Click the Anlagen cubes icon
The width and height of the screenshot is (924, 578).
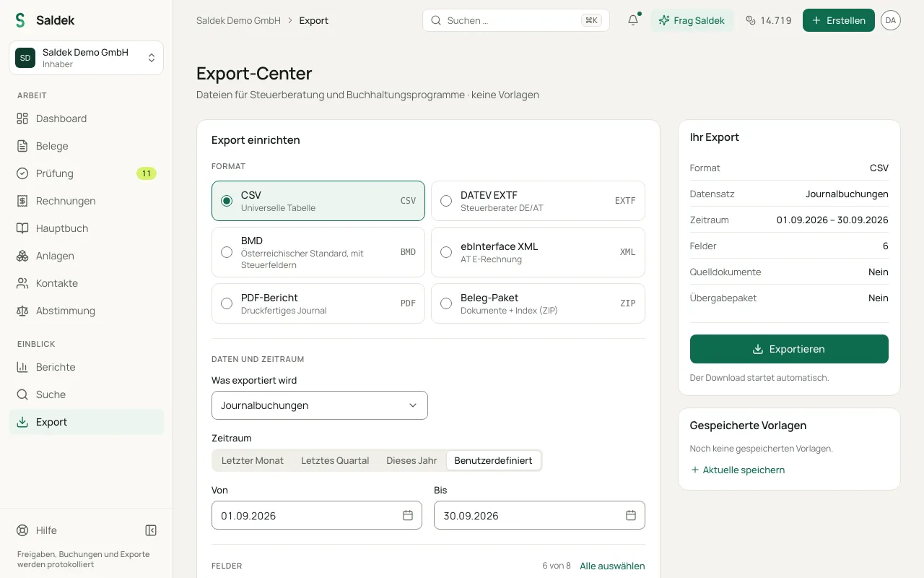point(22,256)
